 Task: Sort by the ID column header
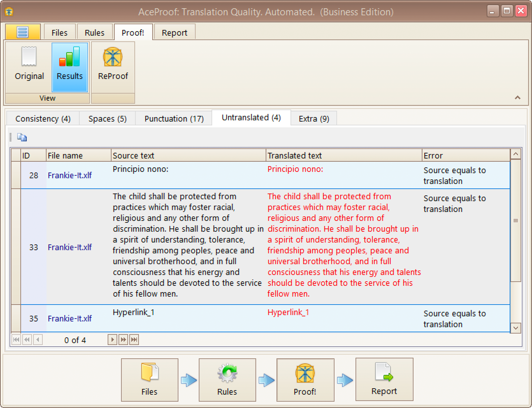tap(33, 155)
